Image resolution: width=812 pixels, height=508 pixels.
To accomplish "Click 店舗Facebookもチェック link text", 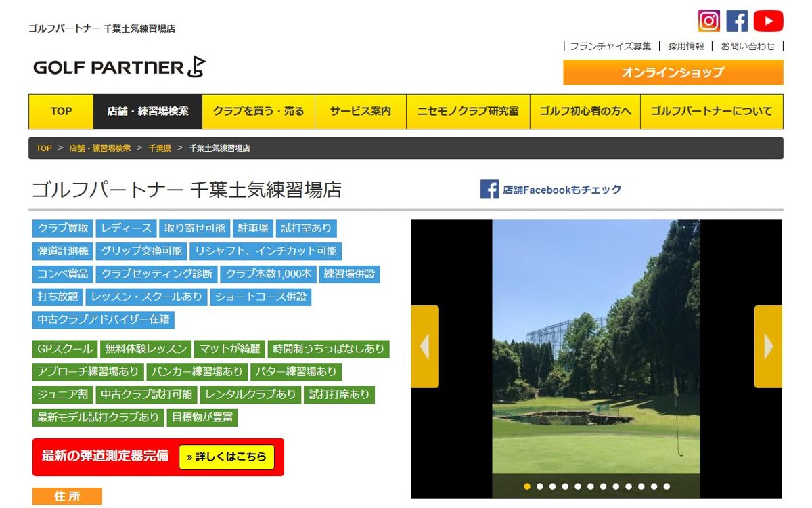I will (562, 190).
